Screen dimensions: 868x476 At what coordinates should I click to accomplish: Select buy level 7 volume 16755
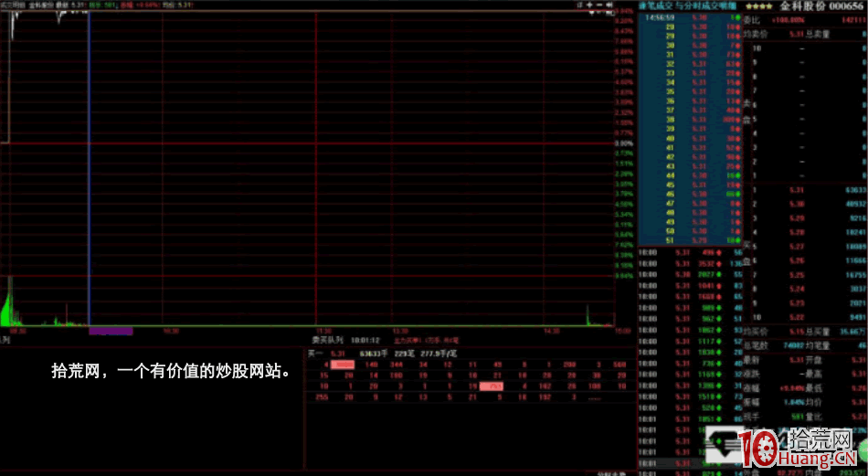coord(856,275)
